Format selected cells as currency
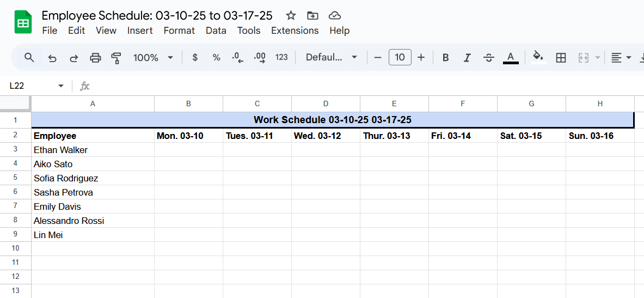The height and width of the screenshot is (298, 644). point(195,58)
